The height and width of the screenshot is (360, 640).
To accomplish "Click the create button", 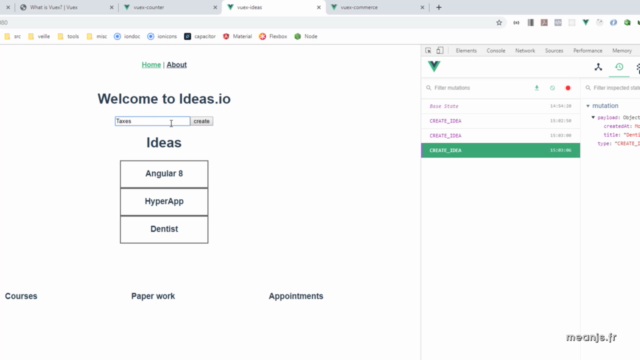I will pos(202,121).
